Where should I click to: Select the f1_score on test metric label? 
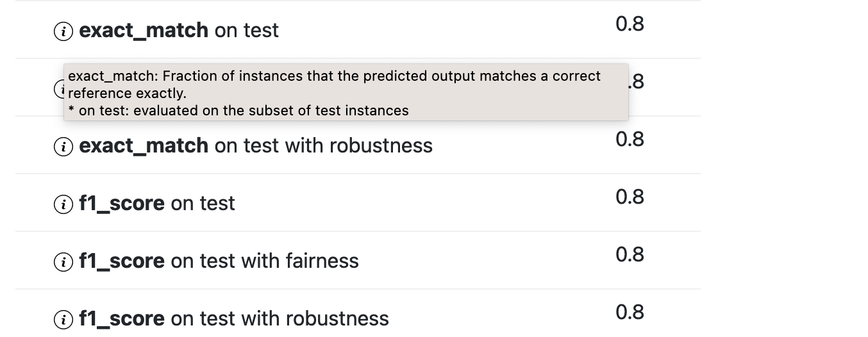tap(157, 203)
